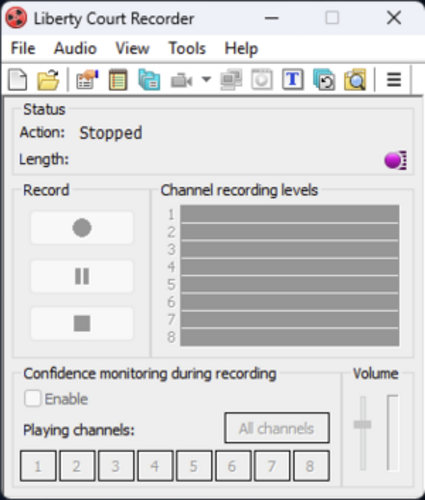Open a file with the folder icon

(x=48, y=80)
